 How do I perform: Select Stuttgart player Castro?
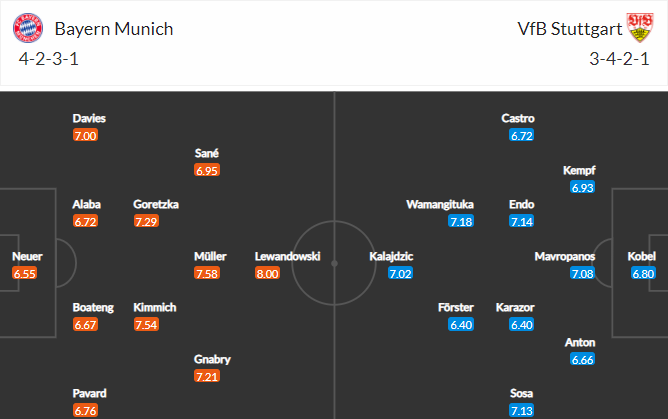tap(518, 118)
